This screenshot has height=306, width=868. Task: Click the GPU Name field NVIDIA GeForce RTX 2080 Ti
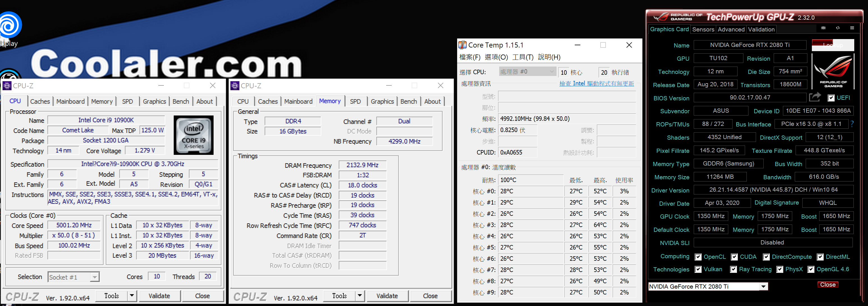750,45
